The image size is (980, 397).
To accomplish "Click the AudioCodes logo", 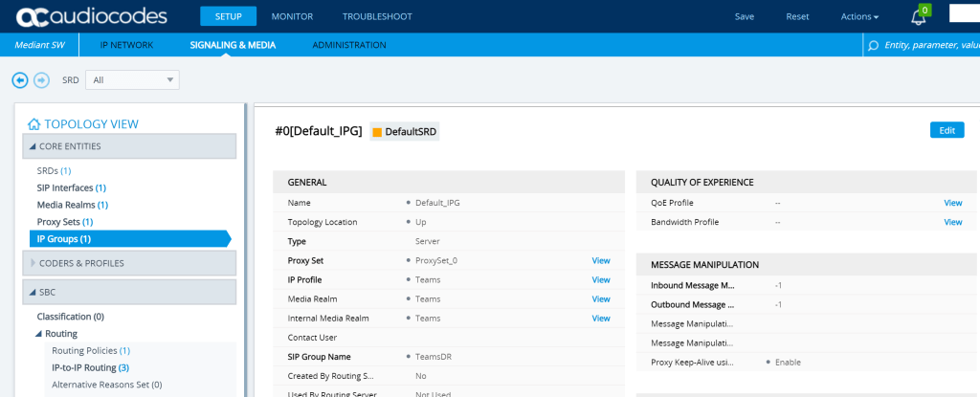I will point(92,16).
